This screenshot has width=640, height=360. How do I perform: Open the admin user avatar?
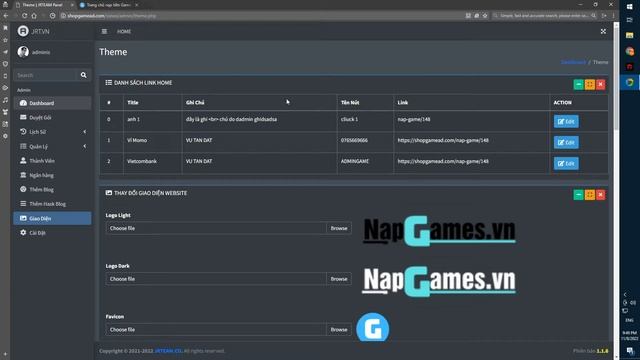(23, 52)
